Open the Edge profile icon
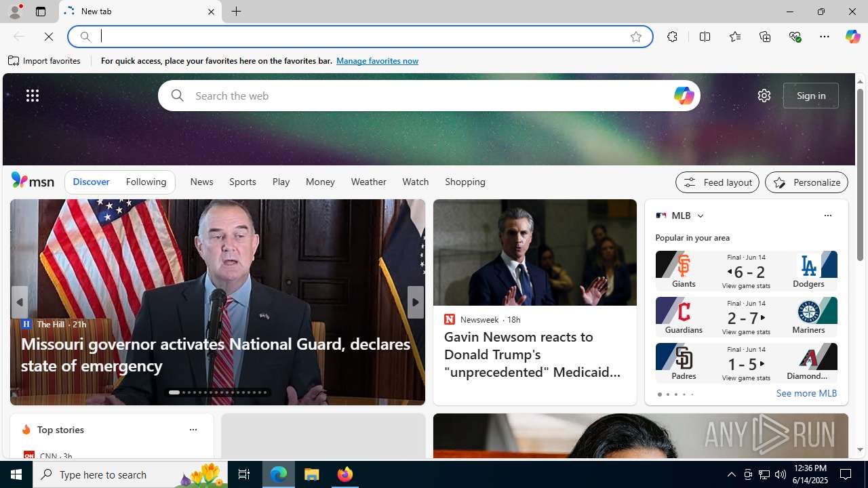The width and height of the screenshot is (868, 488). point(14,12)
